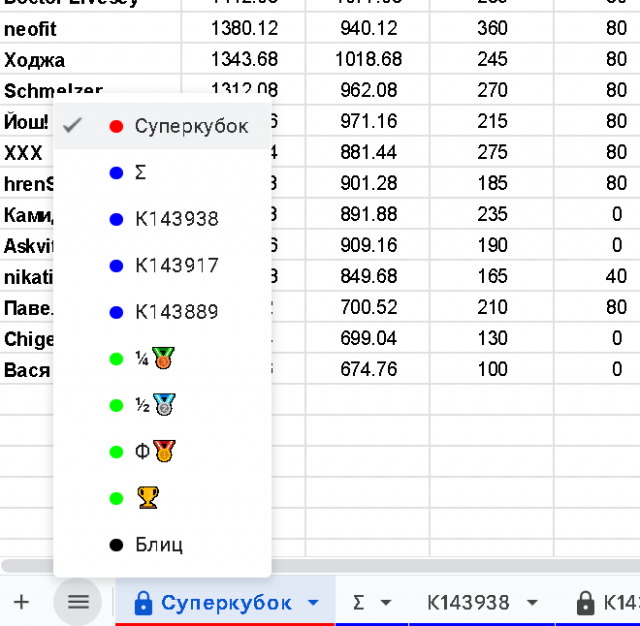The image size is (640, 626).
Task: Go to K143917 sheet from list
Action: click(176, 266)
